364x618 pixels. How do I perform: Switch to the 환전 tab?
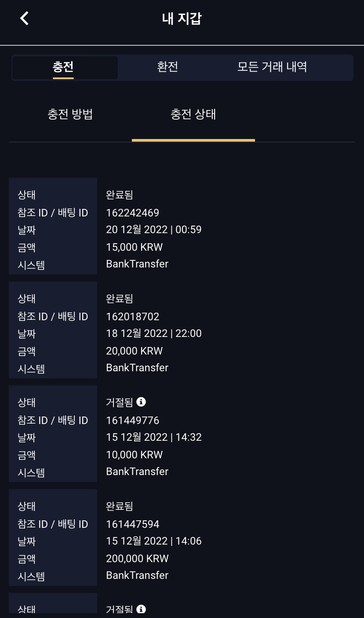[x=167, y=67]
